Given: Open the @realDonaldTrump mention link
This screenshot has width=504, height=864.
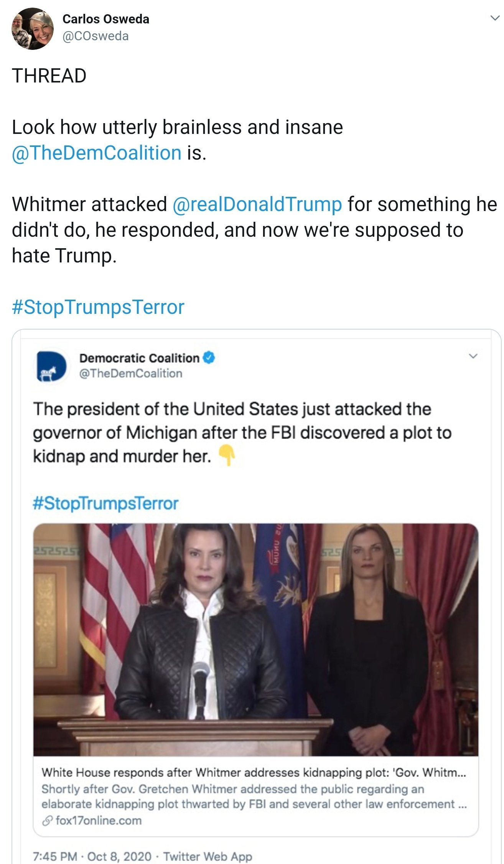Looking at the screenshot, I should [x=257, y=204].
